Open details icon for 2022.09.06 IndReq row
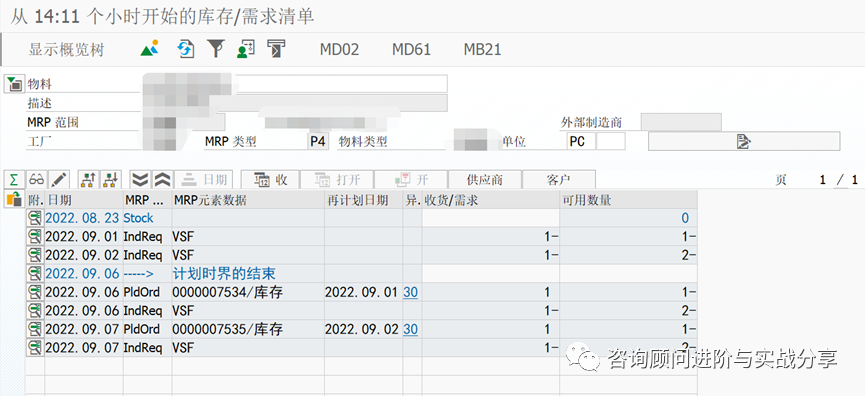 coord(35,311)
